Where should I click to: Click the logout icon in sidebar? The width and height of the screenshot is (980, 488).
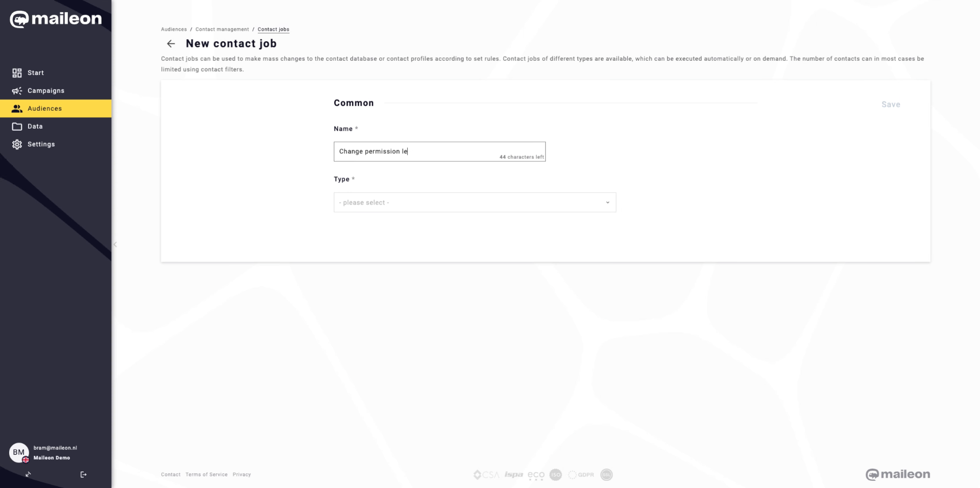click(x=84, y=475)
